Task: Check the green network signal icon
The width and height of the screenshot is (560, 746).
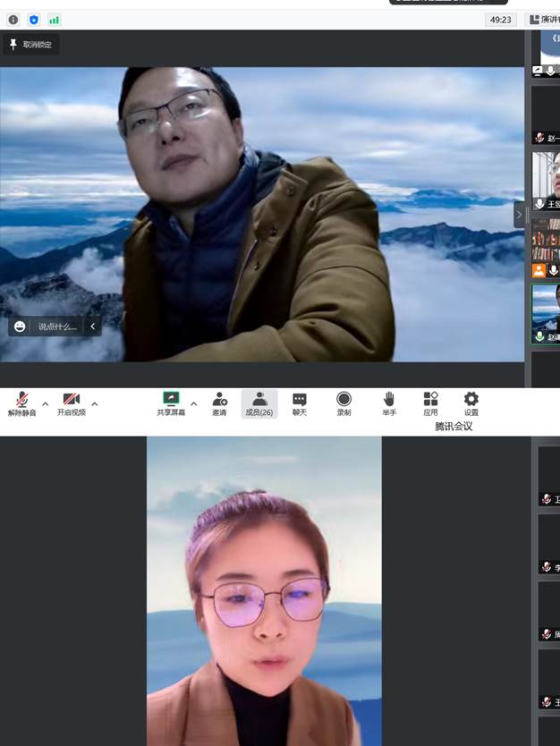Action: pos(55,20)
